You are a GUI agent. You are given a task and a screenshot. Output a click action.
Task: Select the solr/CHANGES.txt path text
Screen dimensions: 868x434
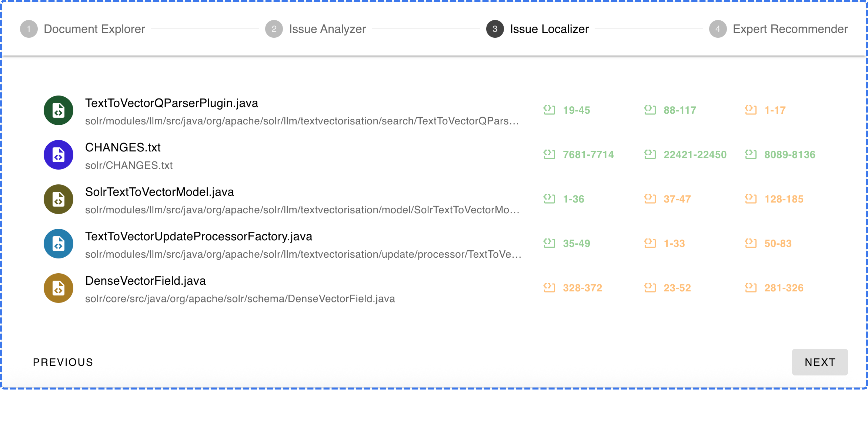pyautogui.click(x=129, y=165)
